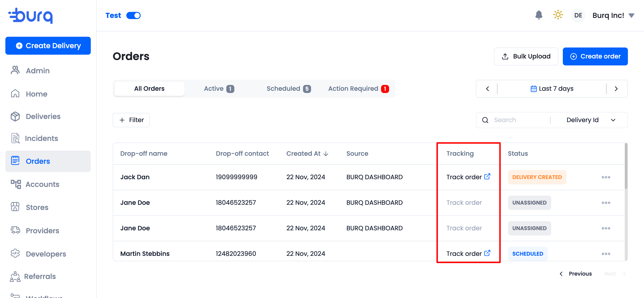The height and width of the screenshot is (298, 644).
Task: Open the notifications bell
Action: [x=539, y=15]
